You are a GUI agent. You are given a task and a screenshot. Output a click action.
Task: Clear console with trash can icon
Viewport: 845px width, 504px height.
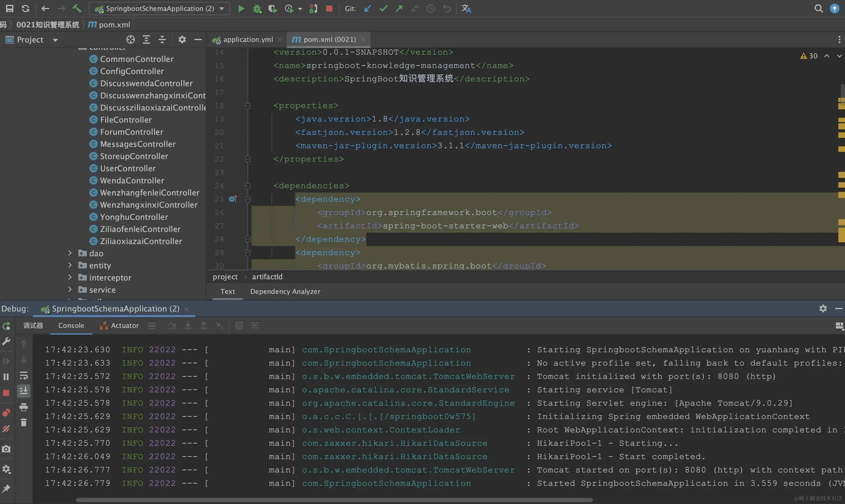[23, 423]
